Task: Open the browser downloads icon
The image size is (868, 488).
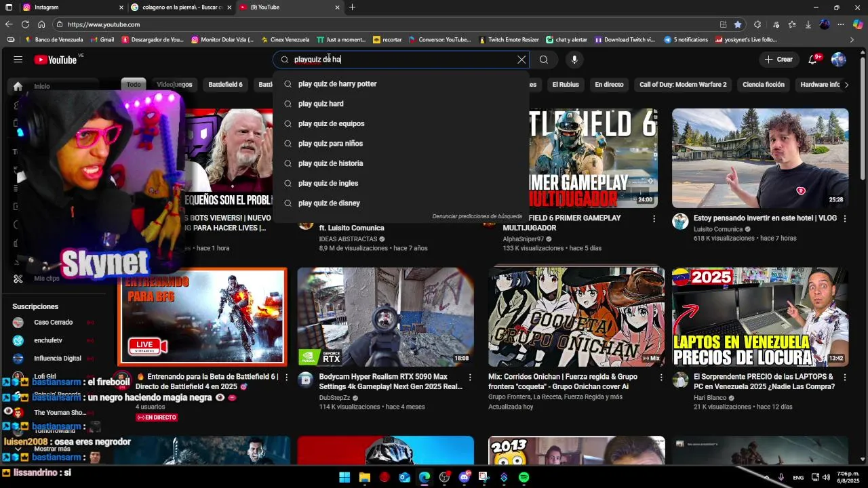Action: [x=808, y=24]
